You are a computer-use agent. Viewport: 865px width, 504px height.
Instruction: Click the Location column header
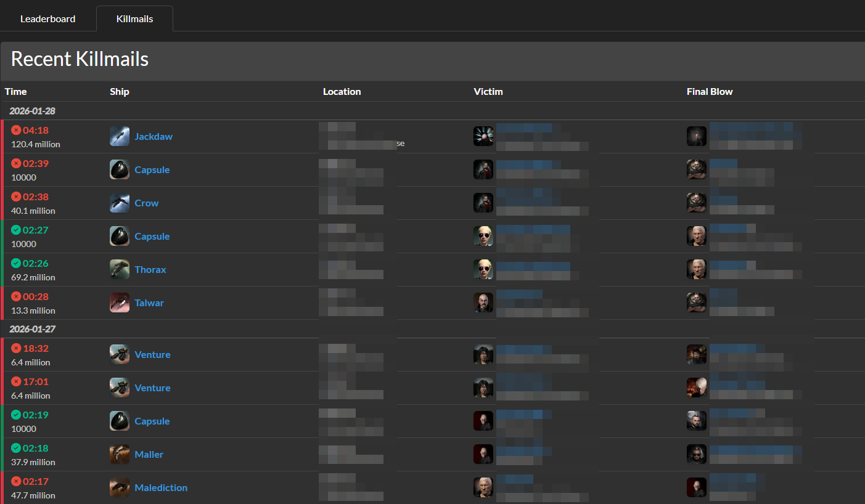[342, 91]
